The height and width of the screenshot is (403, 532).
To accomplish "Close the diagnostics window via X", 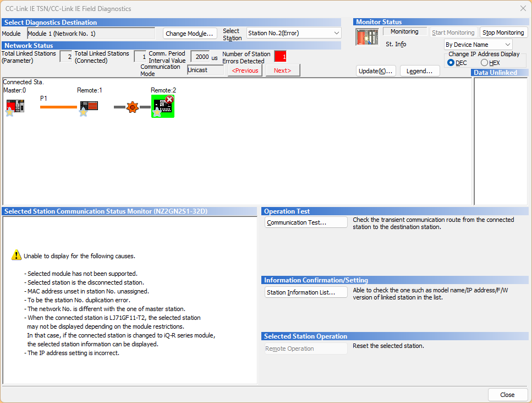I will click(x=523, y=8).
